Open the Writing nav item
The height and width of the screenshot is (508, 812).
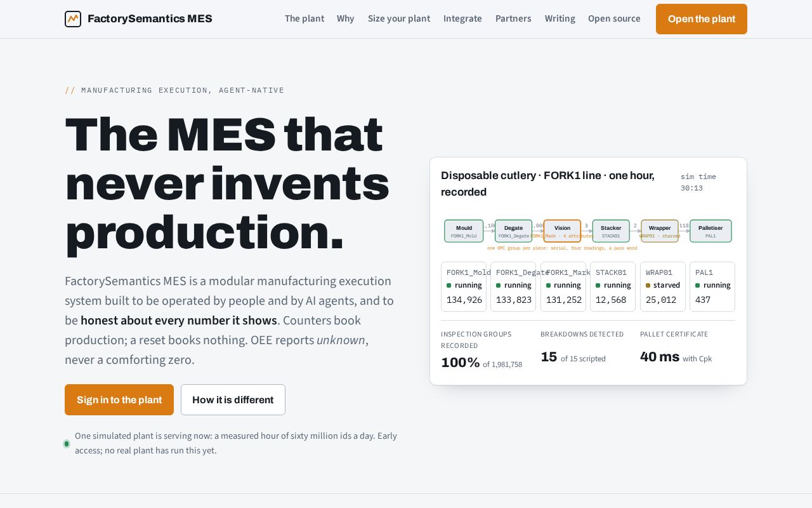[560, 19]
